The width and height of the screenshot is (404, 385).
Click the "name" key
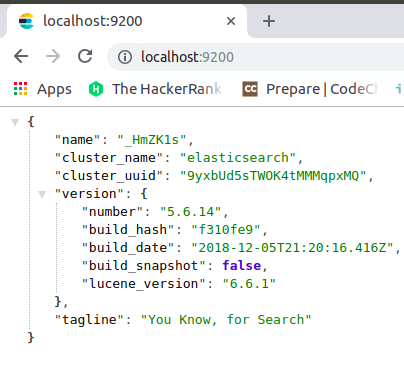pos(78,140)
